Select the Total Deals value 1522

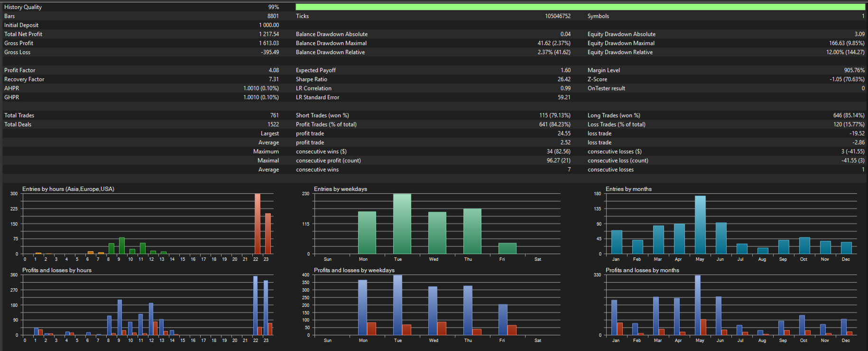tap(273, 124)
